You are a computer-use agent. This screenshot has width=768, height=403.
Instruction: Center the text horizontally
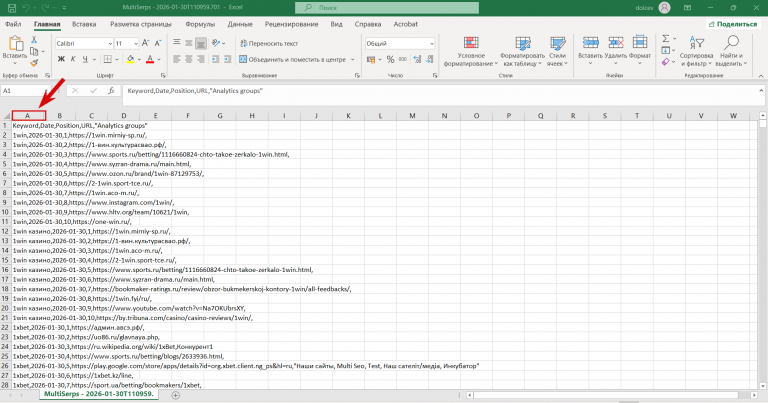click(x=189, y=59)
